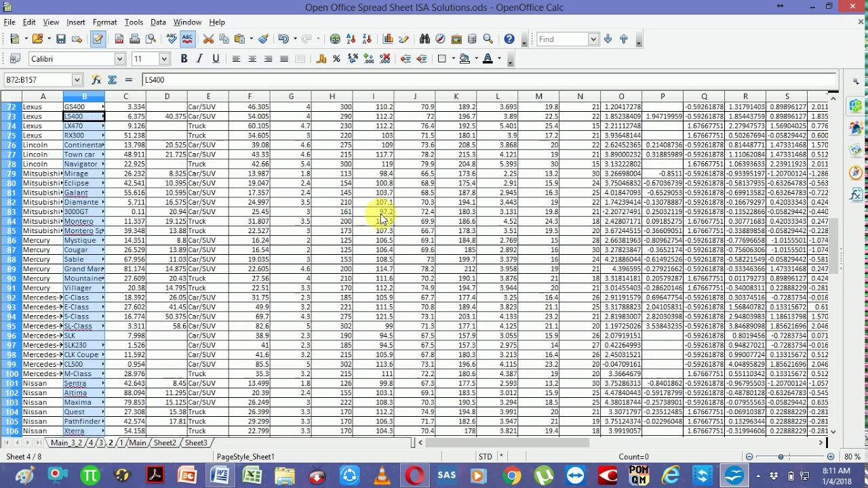
Task: Sort selection in ascending order
Action: [351, 39]
